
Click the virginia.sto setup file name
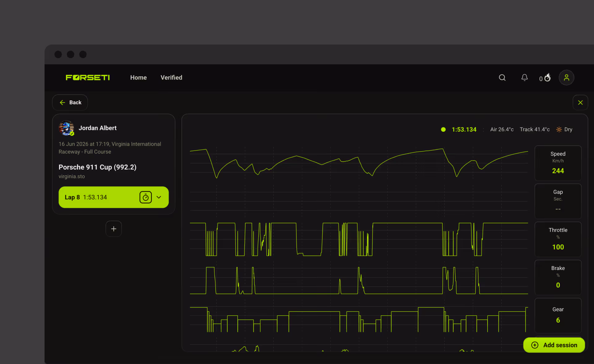[72, 176]
